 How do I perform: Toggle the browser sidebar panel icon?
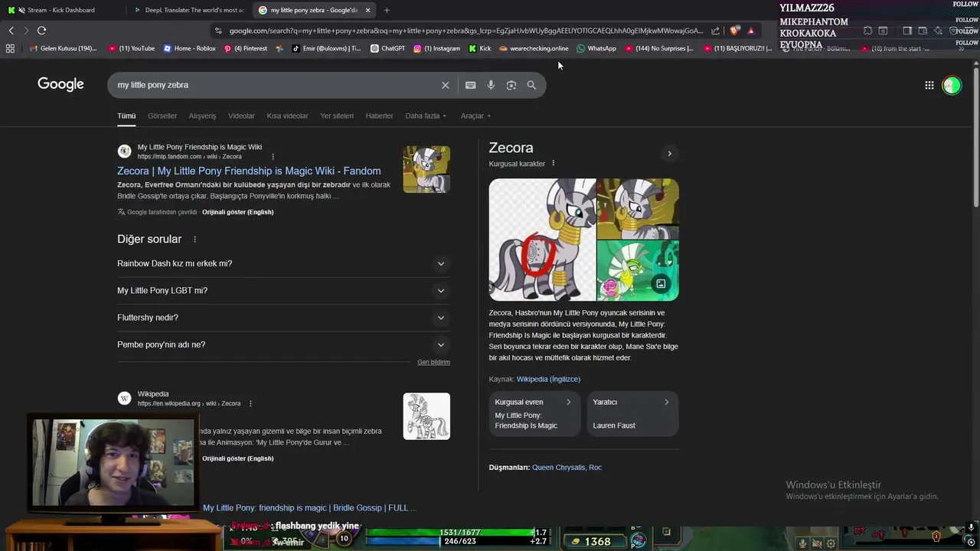[907, 31]
